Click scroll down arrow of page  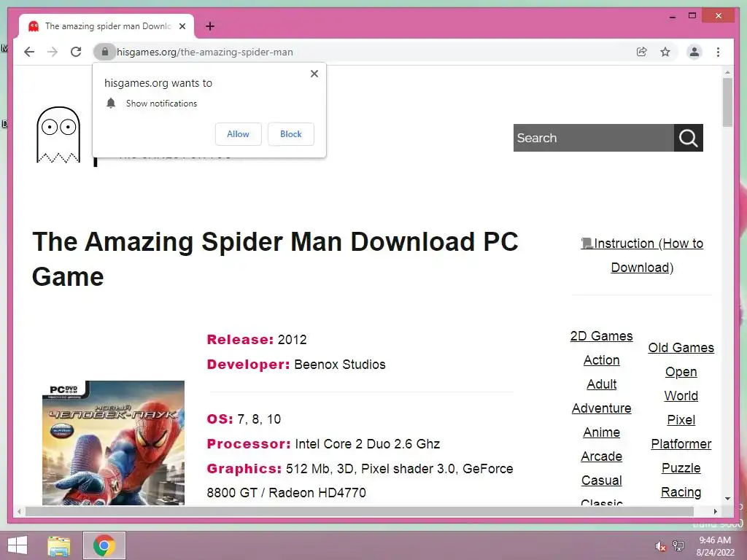[x=727, y=499]
